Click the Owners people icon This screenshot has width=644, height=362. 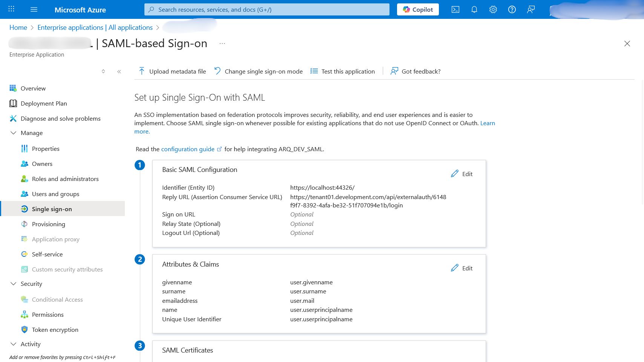25,164
